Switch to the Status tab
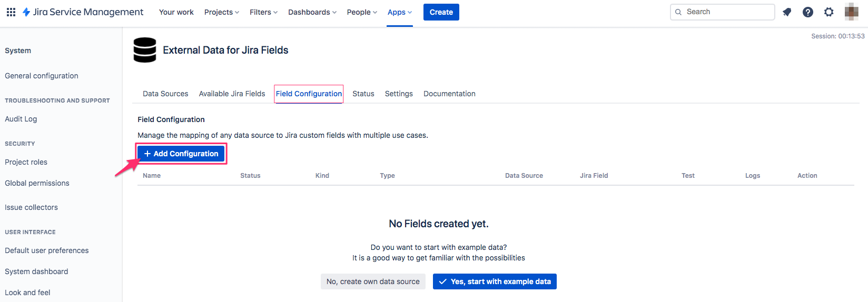The image size is (868, 302). pyautogui.click(x=363, y=94)
